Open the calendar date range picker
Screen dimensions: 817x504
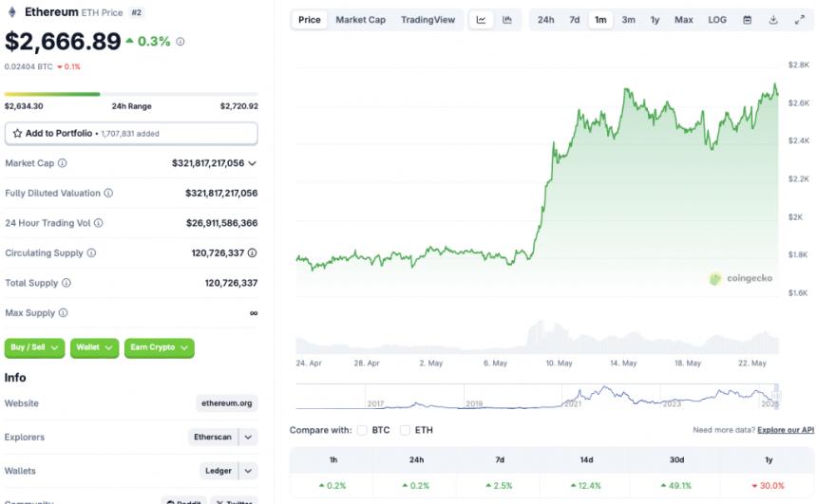point(748,20)
